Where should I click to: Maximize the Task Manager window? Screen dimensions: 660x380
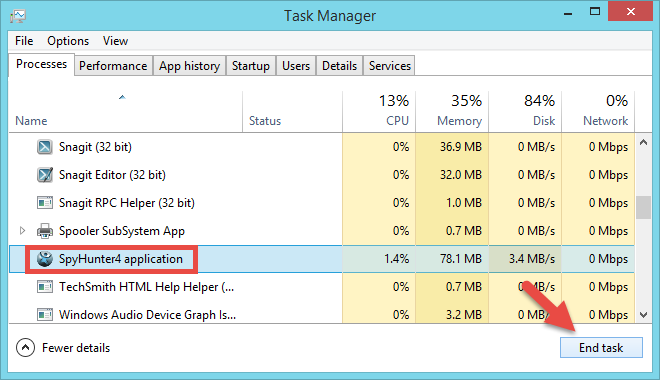coord(595,12)
